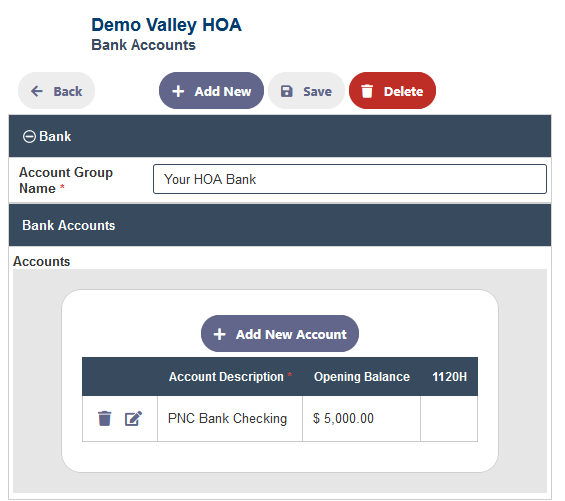Click the Opening Balance column header
This screenshot has width=565, height=501.
362,377
